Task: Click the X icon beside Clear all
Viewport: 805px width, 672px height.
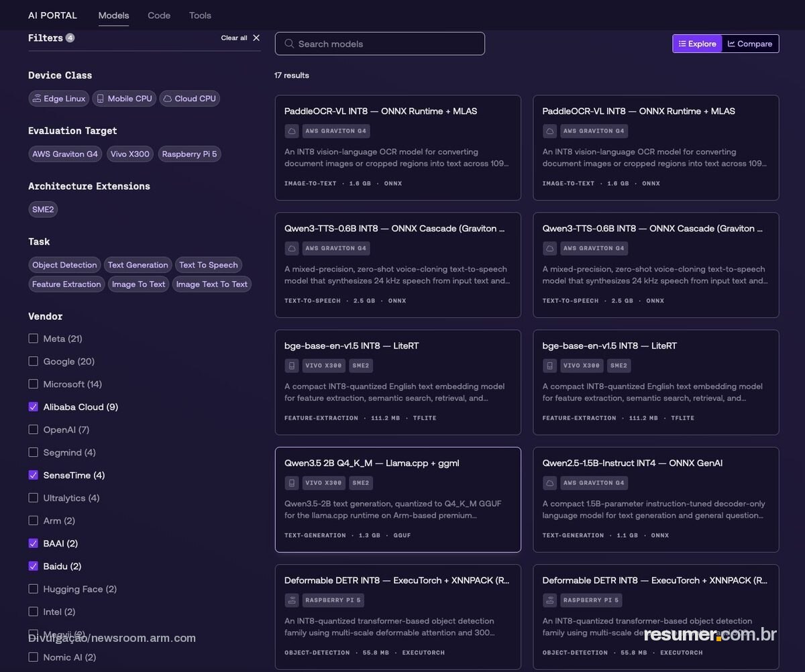Action: [x=256, y=38]
